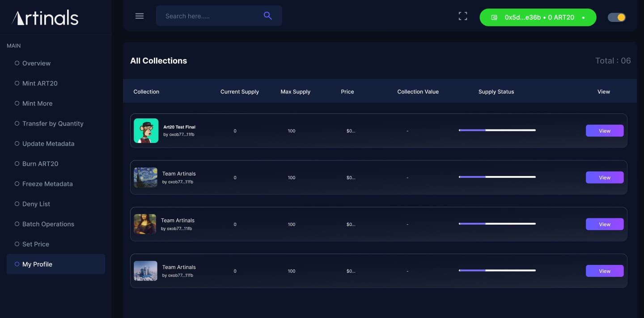Click the Price column header
This screenshot has height=318, width=644.
click(347, 92)
